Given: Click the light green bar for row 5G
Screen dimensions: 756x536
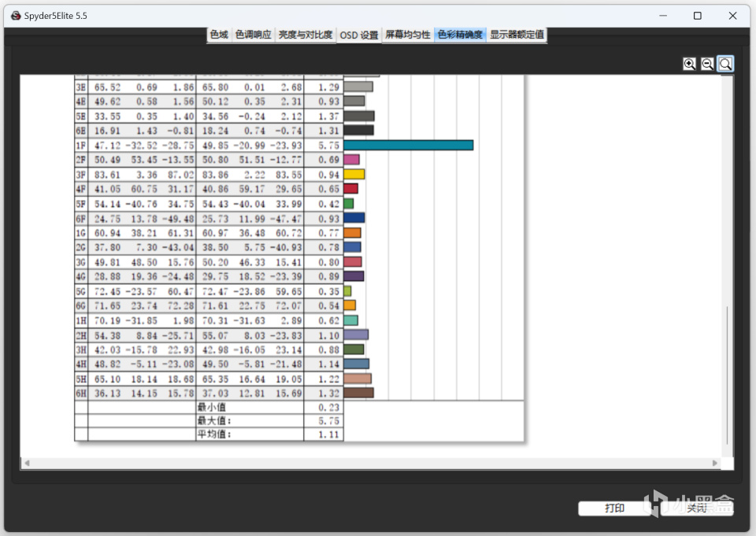Looking at the screenshot, I should 347,290.
